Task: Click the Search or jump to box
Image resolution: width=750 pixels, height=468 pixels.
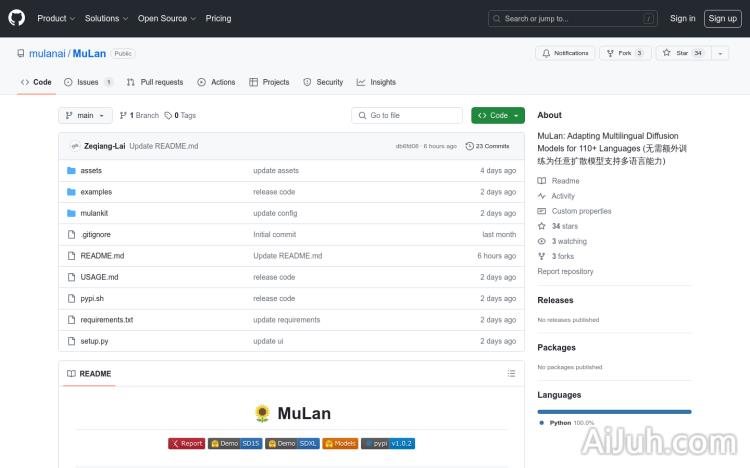Action: 573,18
